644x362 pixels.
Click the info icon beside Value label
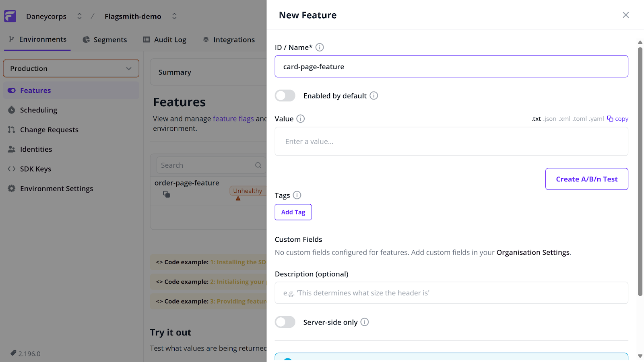[301, 119]
